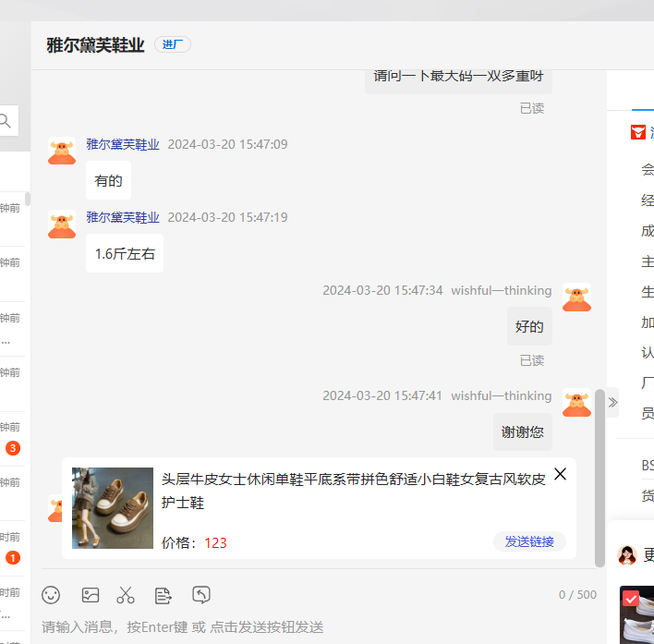Click the price value 123
This screenshot has width=654, height=644.
click(x=215, y=542)
